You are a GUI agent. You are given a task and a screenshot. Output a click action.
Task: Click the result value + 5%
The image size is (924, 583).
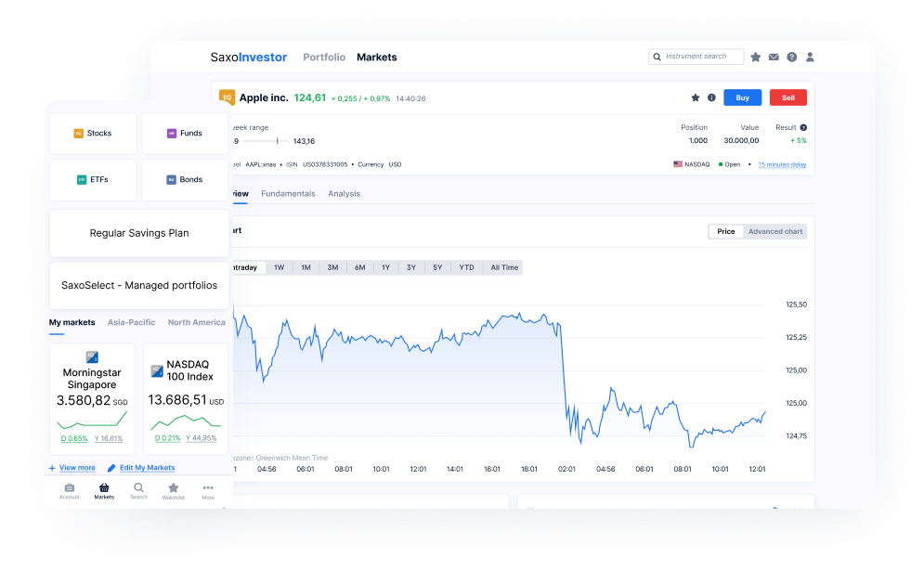[799, 141]
